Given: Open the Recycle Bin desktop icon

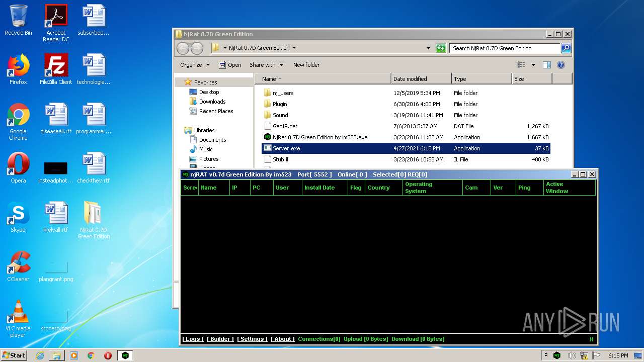Looking at the screenshot, I should [18, 20].
